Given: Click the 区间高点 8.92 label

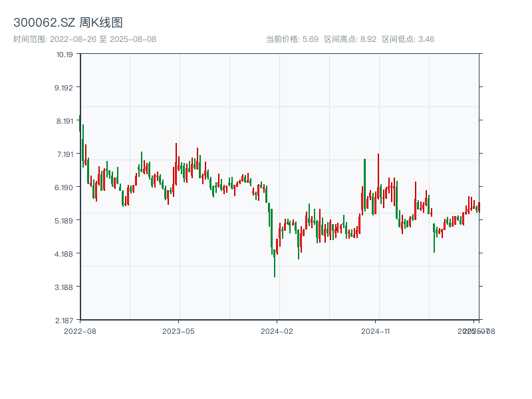Looking at the screenshot, I should click(350, 39).
